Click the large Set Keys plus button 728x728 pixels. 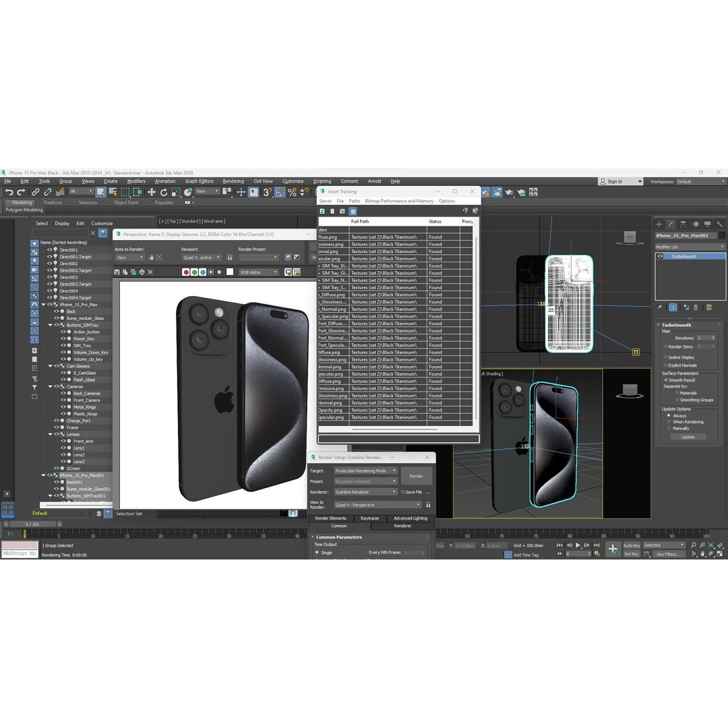613,549
